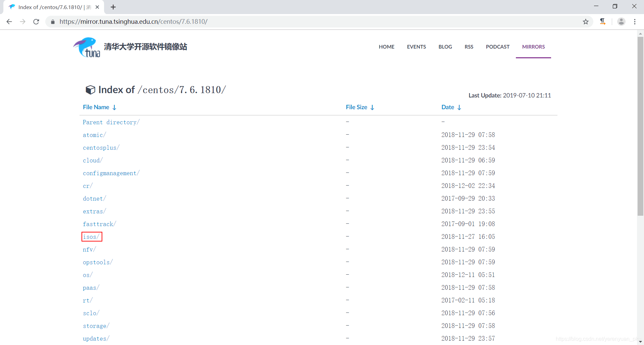Click the browser forward arrow
The height and width of the screenshot is (345, 644).
(22, 21)
